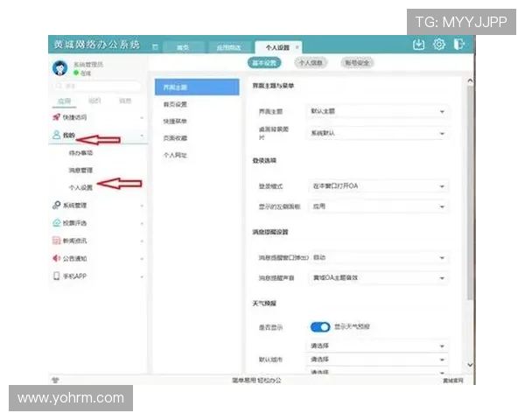Viewport: 525px width, 420px height.
Task: Click the 新闻资讯 newspaper icon
Action: click(x=56, y=241)
